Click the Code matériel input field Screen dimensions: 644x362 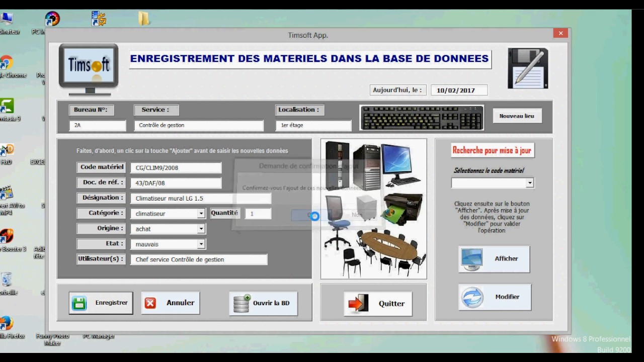tap(176, 168)
